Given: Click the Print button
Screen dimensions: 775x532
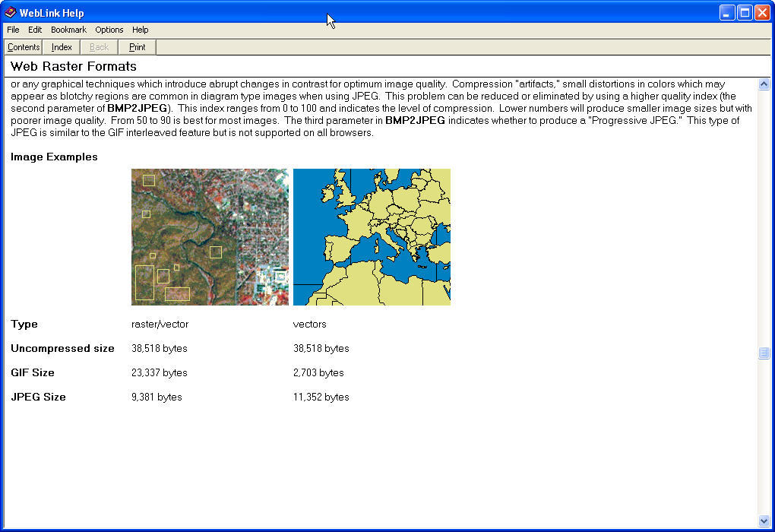Looking at the screenshot, I should (137, 47).
